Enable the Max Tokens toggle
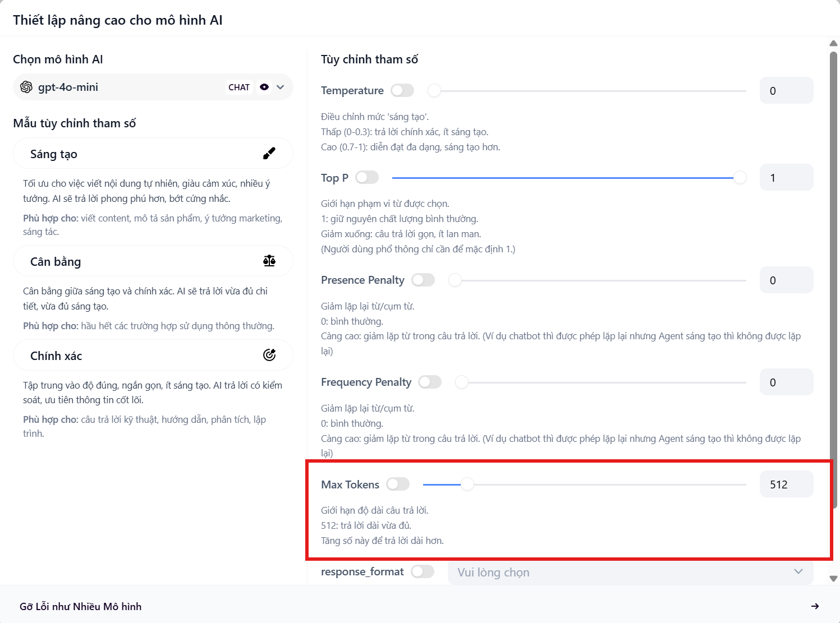The width and height of the screenshot is (840, 623). click(x=398, y=484)
